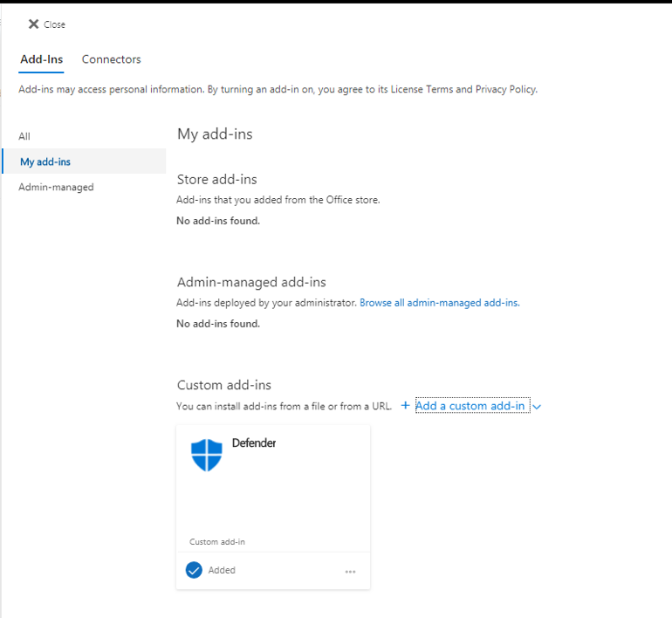The height and width of the screenshot is (618, 672).
Task: Click the Added status text
Action: (x=222, y=570)
